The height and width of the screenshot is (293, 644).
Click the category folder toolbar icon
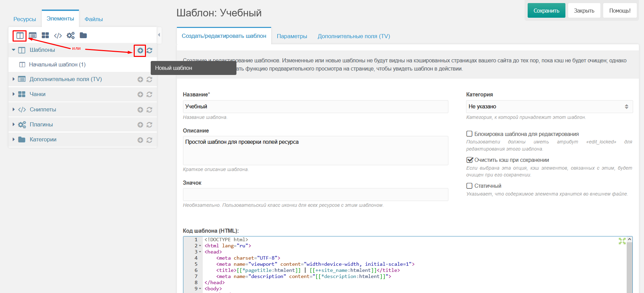coord(83,35)
